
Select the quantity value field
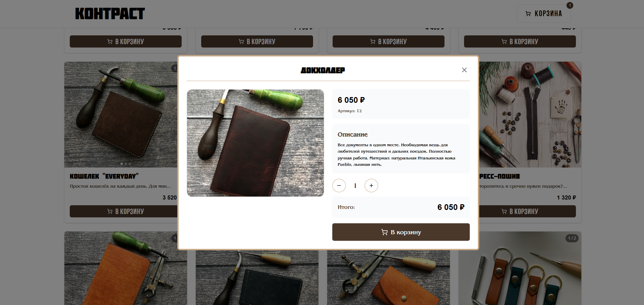pos(355,186)
